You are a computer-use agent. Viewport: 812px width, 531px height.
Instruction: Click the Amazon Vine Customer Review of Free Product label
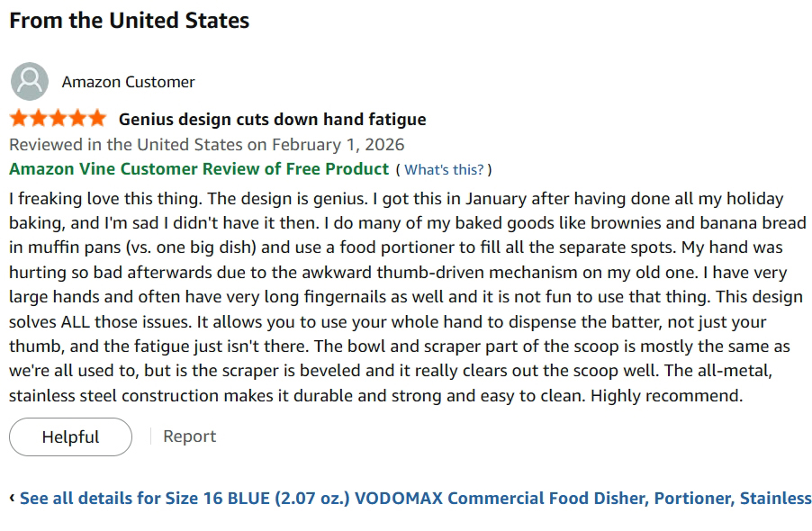point(199,168)
